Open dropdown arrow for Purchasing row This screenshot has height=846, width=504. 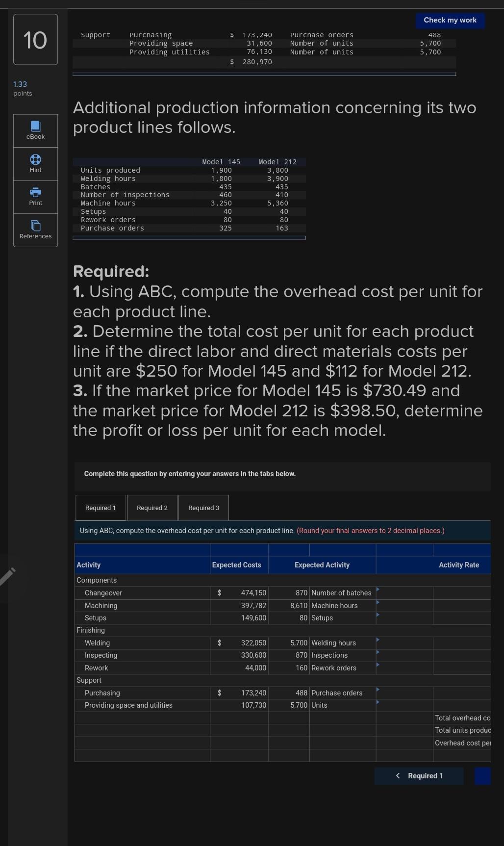pos(378,690)
